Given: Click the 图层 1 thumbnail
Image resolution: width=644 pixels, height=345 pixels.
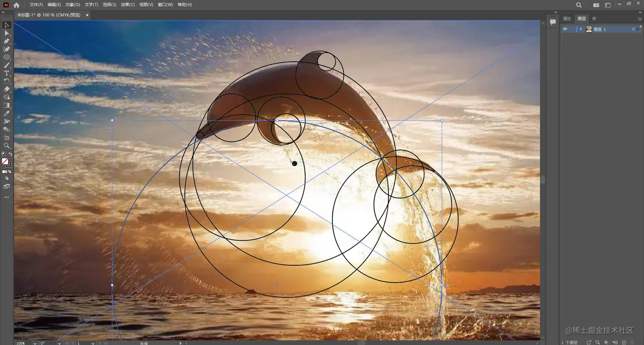Looking at the screenshot, I should 589,29.
